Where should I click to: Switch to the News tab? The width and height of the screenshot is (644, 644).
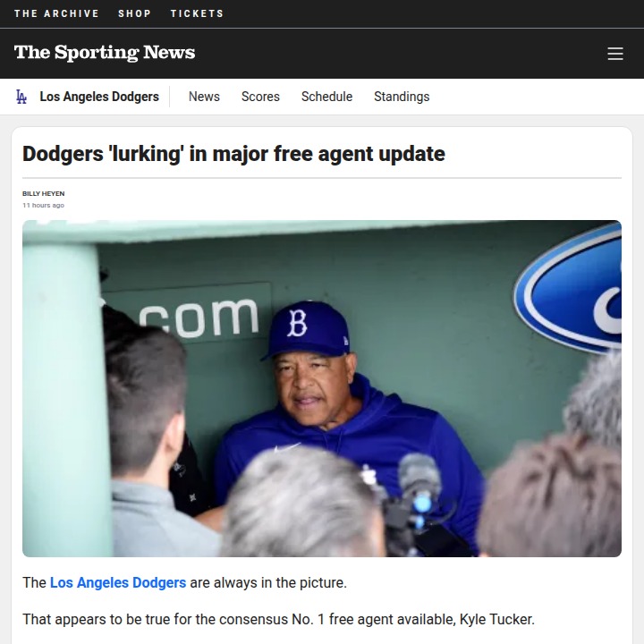204,97
